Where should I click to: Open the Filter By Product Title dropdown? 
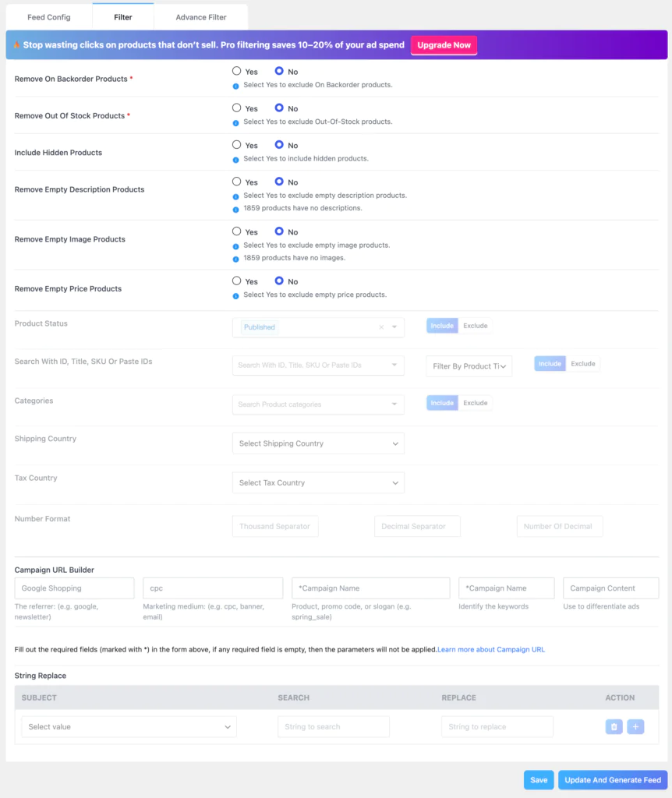coord(469,366)
